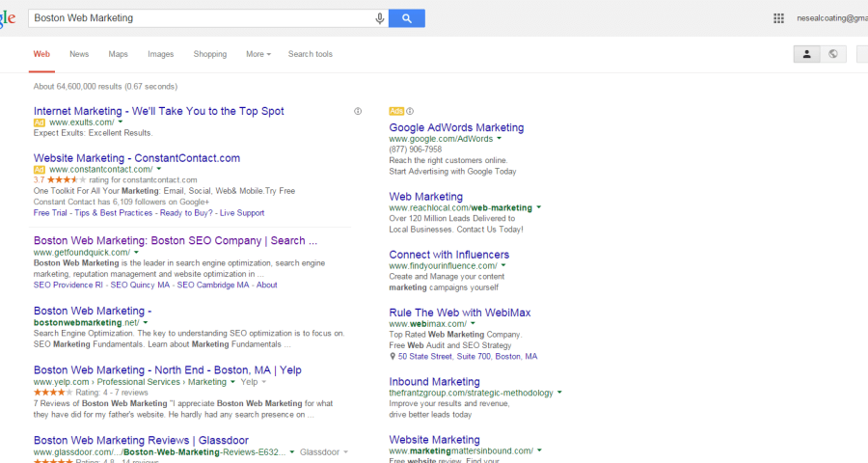Open Connect with Influencers ad

448,255
